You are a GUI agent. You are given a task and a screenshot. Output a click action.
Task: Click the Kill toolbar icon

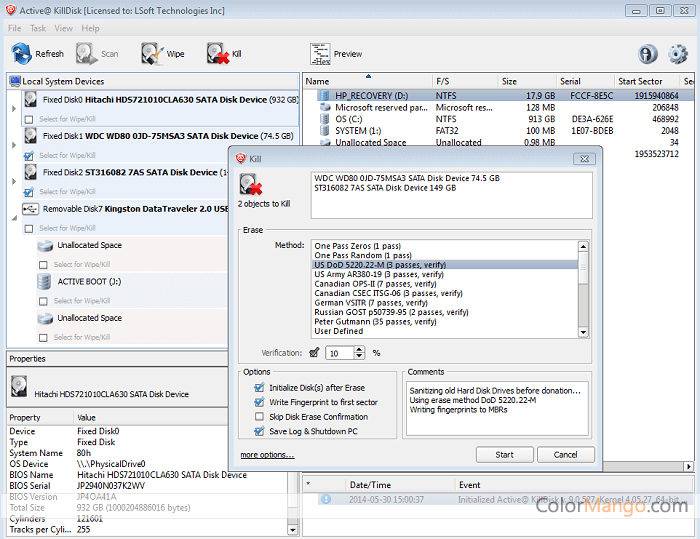[x=218, y=54]
